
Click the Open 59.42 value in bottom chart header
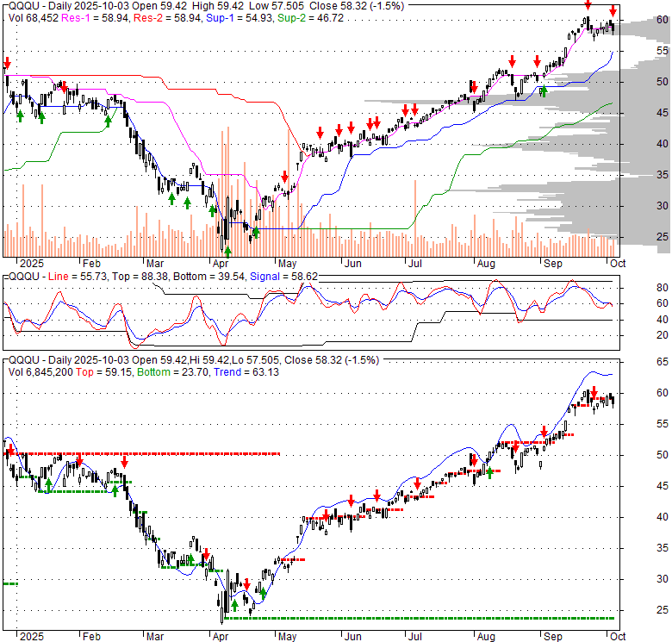(158, 360)
